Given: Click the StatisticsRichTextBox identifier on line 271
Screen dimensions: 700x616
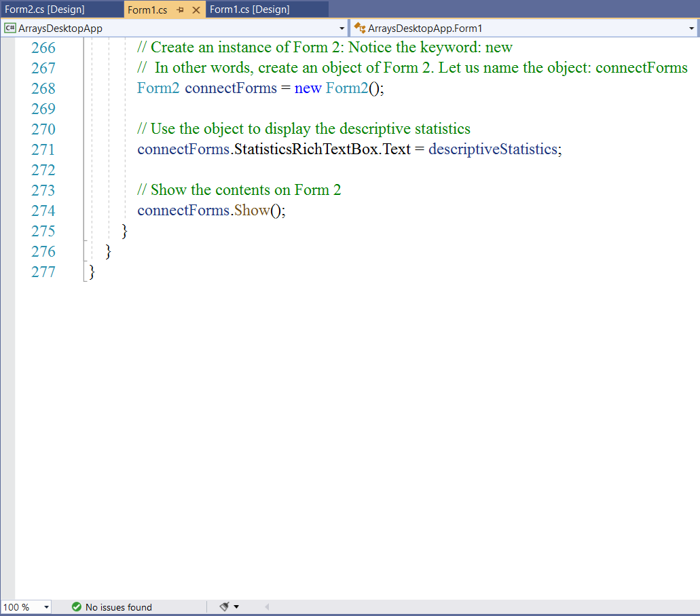Looking at the screenshot, I should click(x=306, y=149).
